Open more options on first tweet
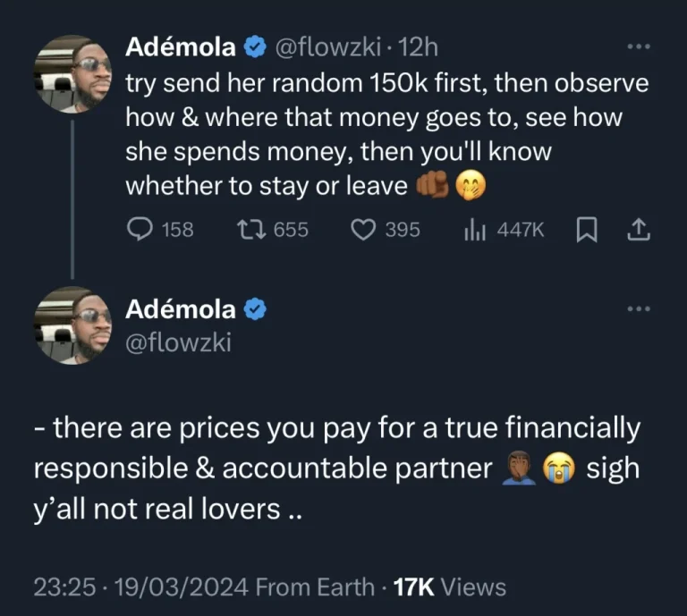687x616 pixels. [639, 46]
